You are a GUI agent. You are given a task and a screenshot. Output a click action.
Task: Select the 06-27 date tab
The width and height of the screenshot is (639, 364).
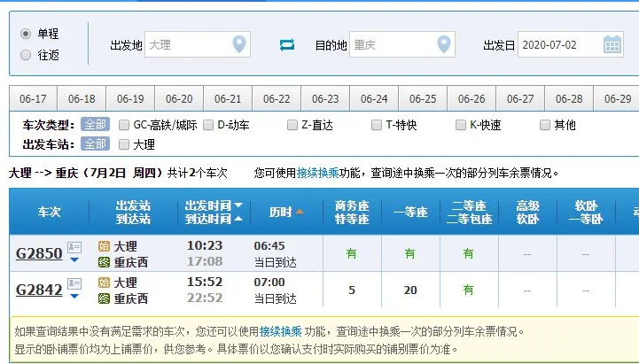pyautogui.click(x=520, y=98)
